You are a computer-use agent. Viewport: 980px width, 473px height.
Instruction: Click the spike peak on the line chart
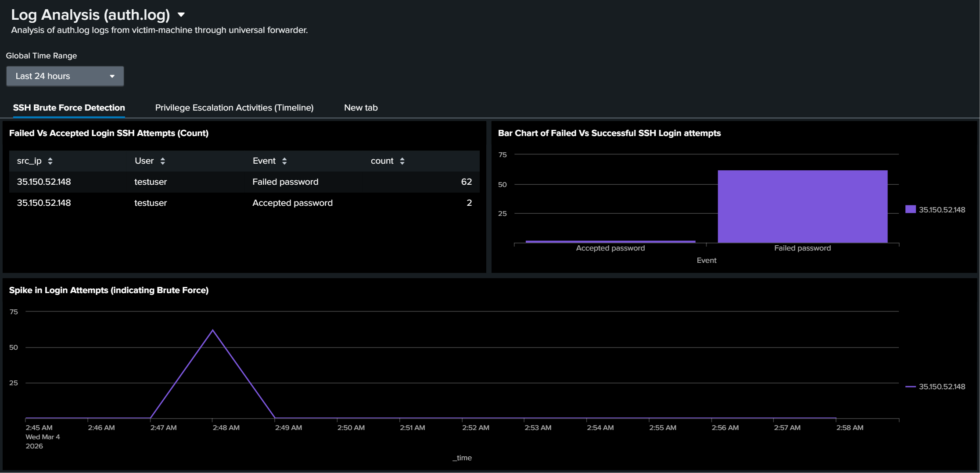213,330
